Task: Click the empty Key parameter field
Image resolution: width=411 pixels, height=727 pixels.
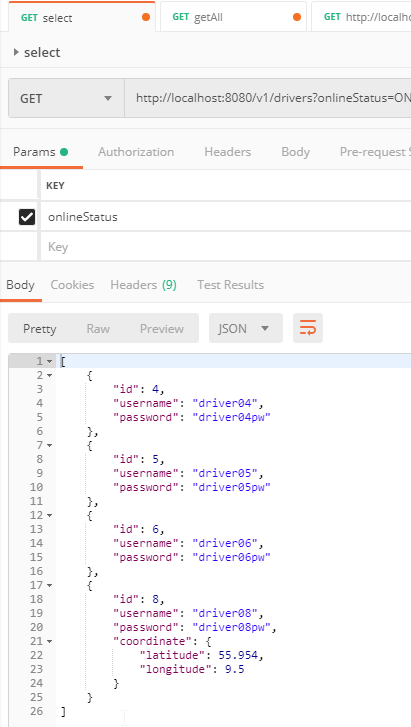Action: click(x=226, y=247)
